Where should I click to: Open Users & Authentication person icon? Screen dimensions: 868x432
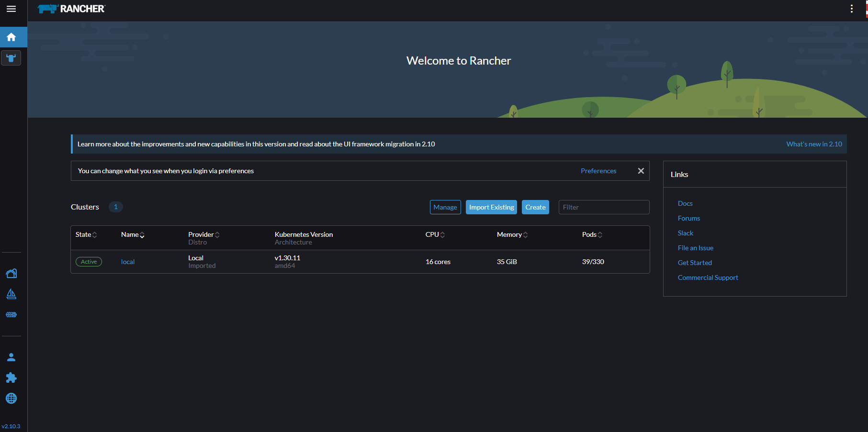(11, 357)
